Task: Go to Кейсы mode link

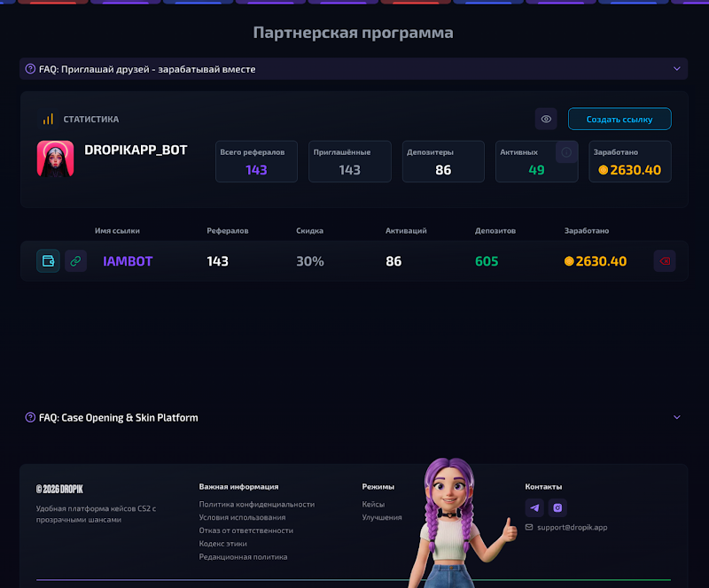Action: click(x=373, y=504)
